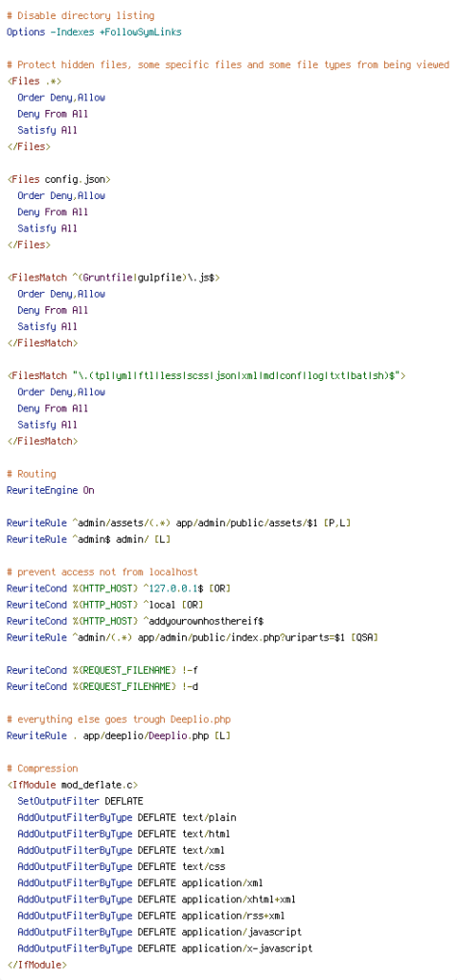
Task: Click the FilesMatch Gruntfile|gulpfile line
Action: pyautogui.click(x=113, y=277)
